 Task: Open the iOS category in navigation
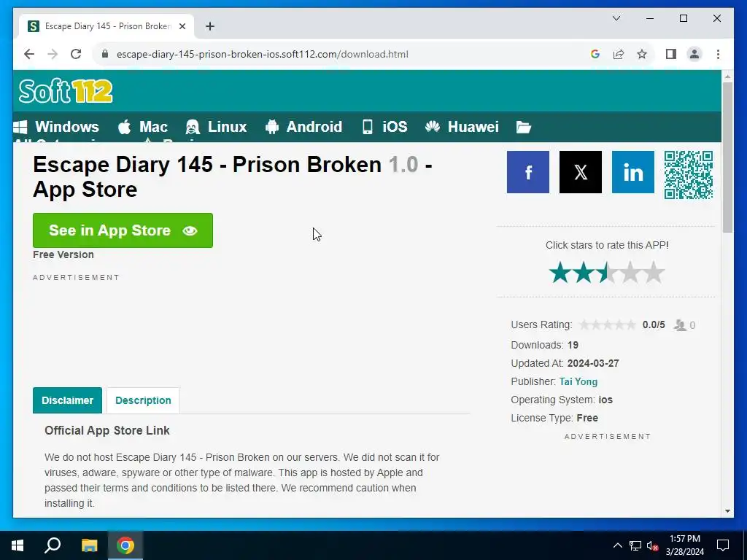click(384, 127)
